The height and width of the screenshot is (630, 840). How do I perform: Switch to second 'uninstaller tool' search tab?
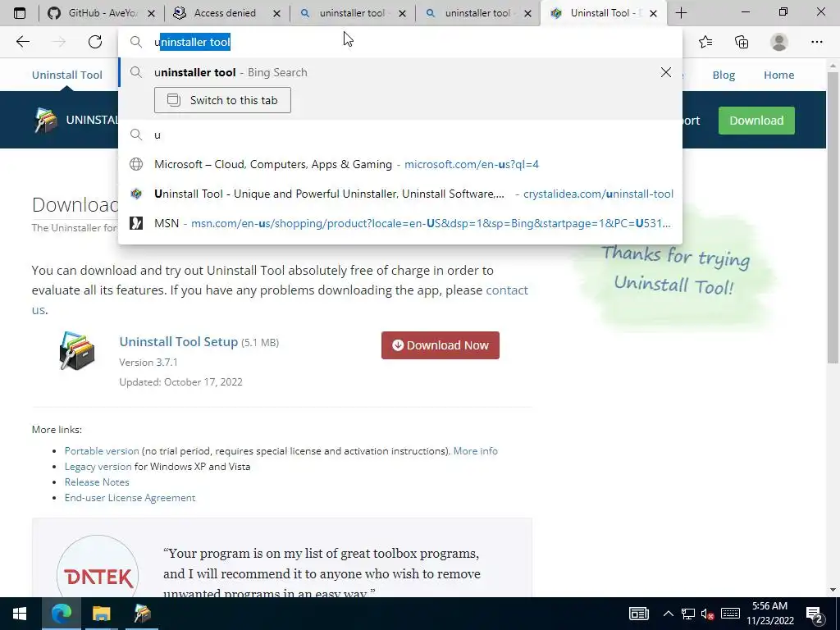[x=477, y=13]
